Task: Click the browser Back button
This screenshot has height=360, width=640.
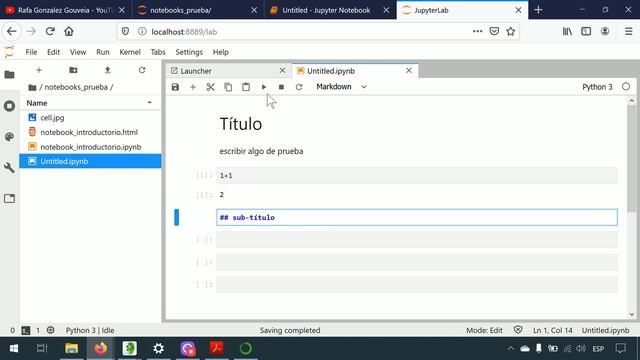Action: pos(12,31)
